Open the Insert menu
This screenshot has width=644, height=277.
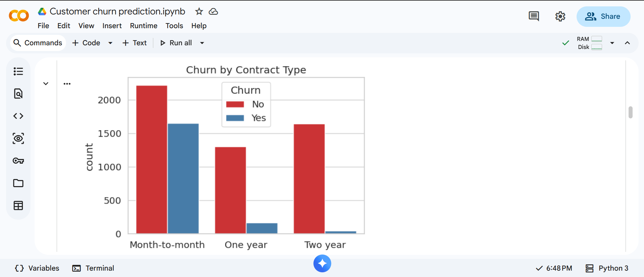point(112,26)
